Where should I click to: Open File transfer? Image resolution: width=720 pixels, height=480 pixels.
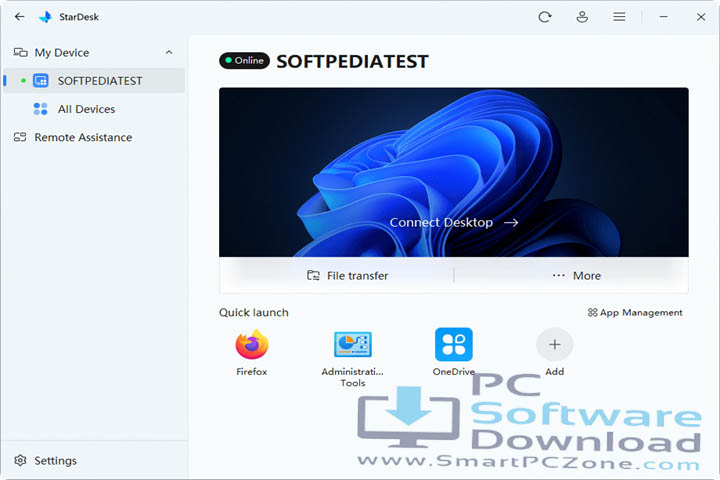[348, 276]
